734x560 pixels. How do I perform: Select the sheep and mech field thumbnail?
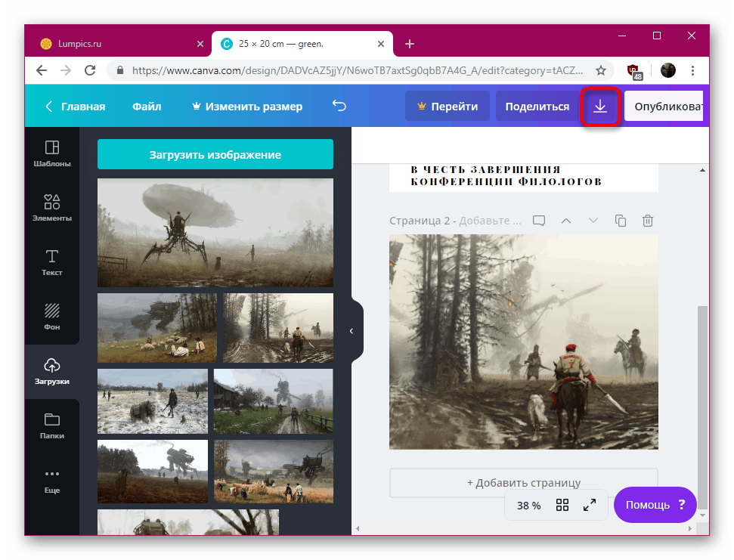157,328
